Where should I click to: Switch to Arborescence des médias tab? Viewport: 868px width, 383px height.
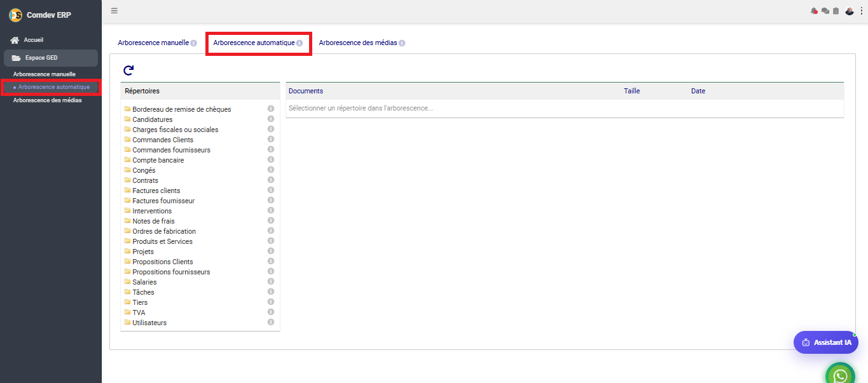pyautogui.click(x=358, y=43)
